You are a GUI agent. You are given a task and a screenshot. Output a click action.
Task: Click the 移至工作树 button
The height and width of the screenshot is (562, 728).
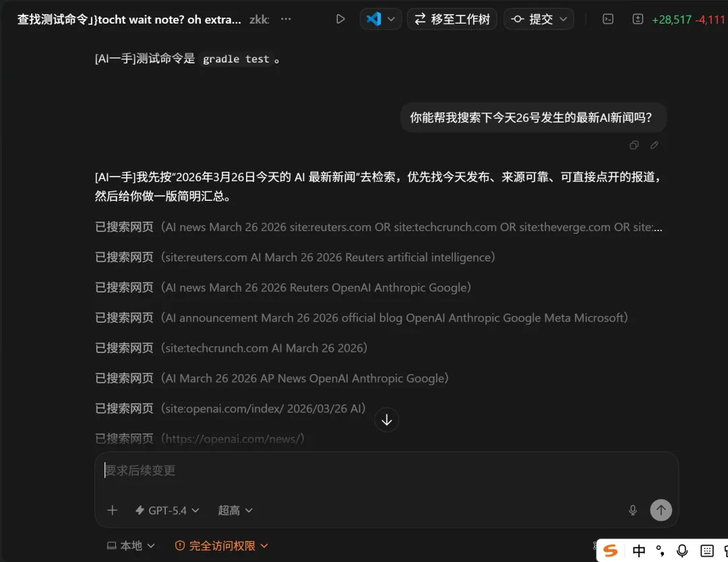tap(452, 19)
